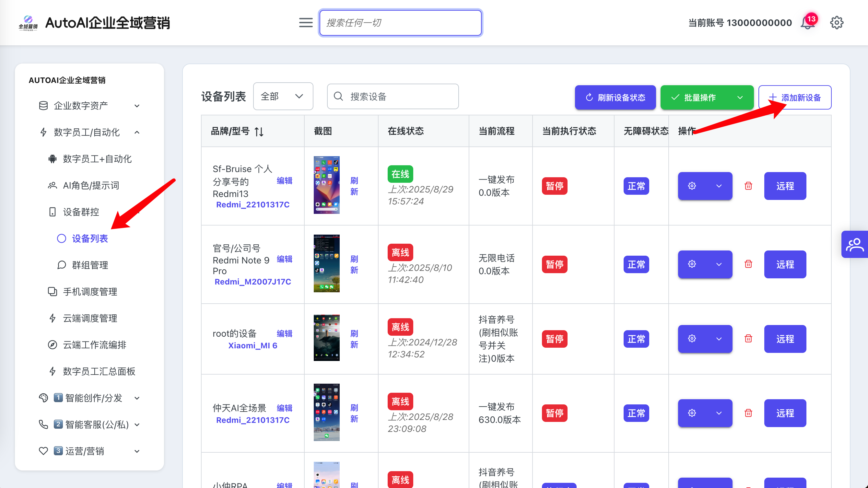Click the floating customer service icon

tap(854, 244)
